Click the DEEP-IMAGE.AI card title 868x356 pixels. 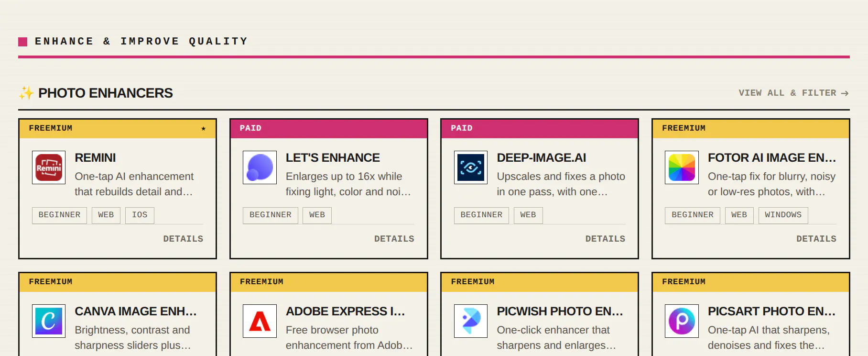541,158
